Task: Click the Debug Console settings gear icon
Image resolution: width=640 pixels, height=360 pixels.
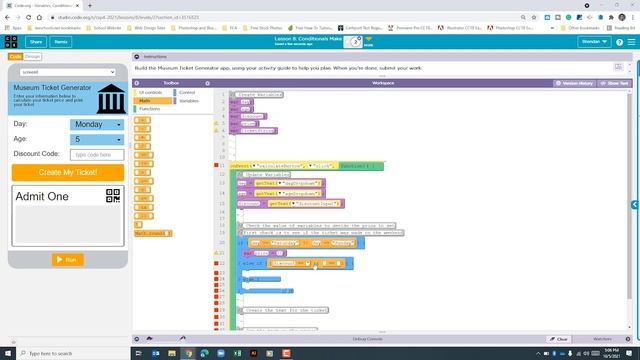Action: click(137, 339)
